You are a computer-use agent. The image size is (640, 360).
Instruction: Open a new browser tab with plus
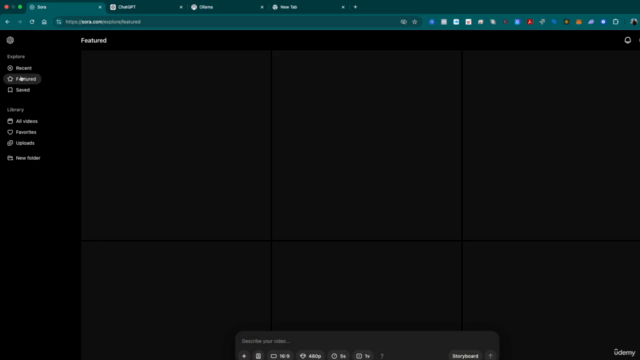click(x=355, y=7)
